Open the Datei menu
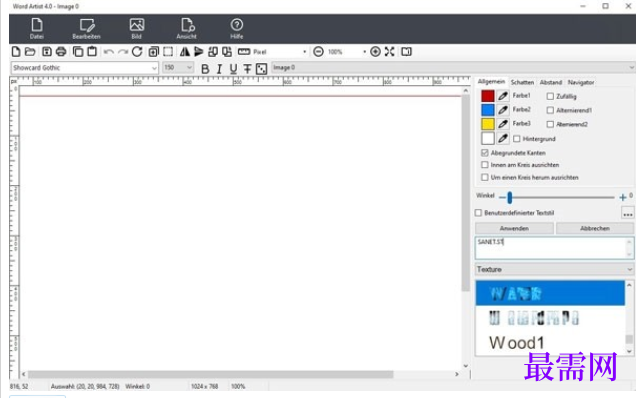 37,28
